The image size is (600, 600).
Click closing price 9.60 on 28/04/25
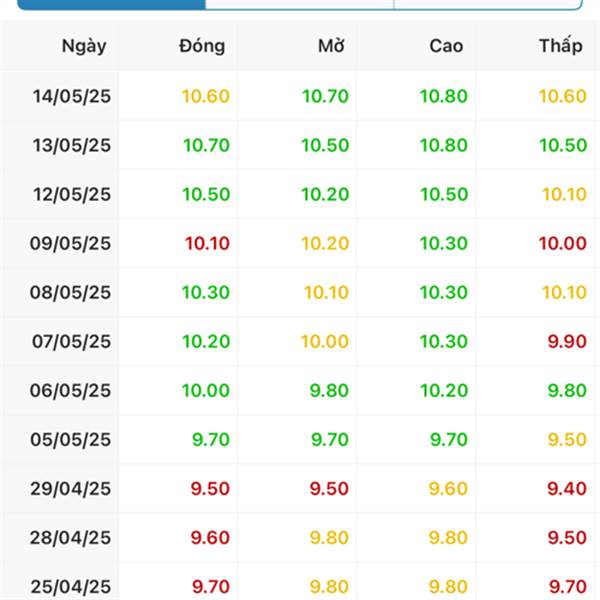[x=210, y=538]
